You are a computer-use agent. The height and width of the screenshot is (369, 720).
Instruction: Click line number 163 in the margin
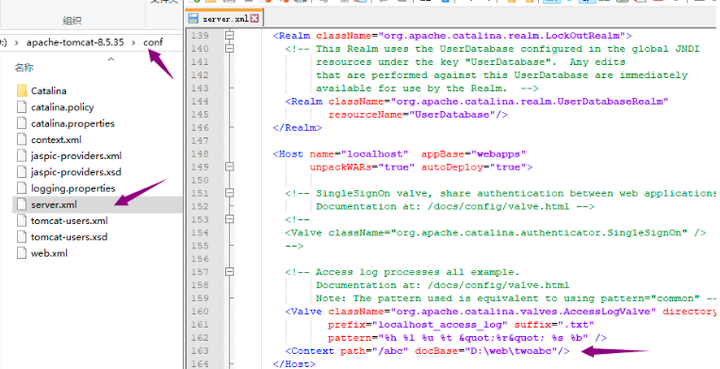point(200,351)
